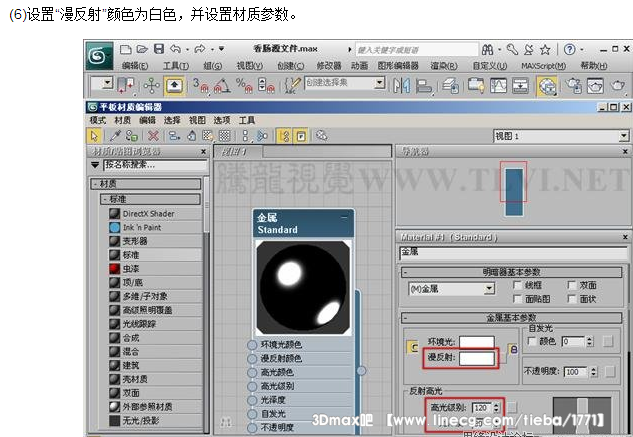The width and height of the screenshot is (633, 437).
Task: Select the 无光/投影 material entry
Action: (155, 420)
